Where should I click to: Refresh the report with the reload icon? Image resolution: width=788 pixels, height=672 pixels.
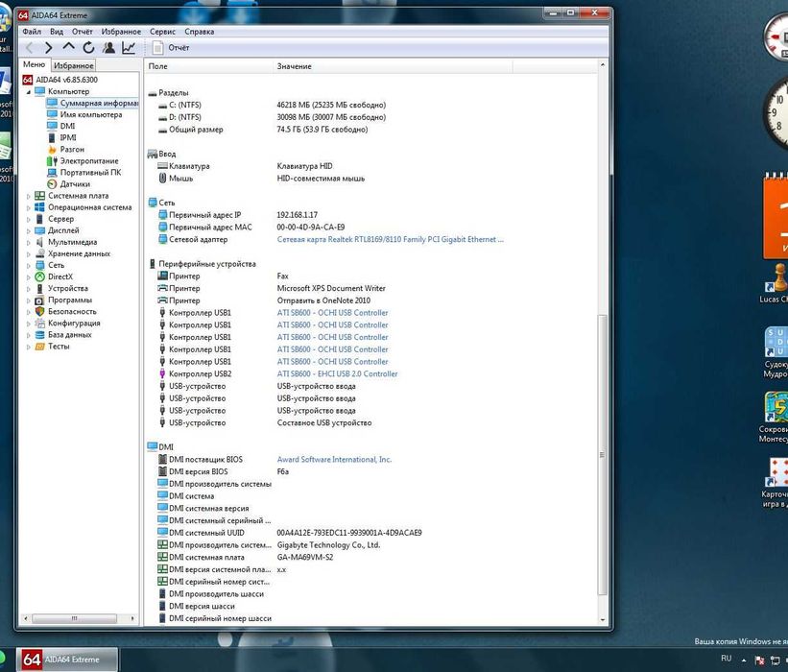pyautogui.click(x=88, y=48)
